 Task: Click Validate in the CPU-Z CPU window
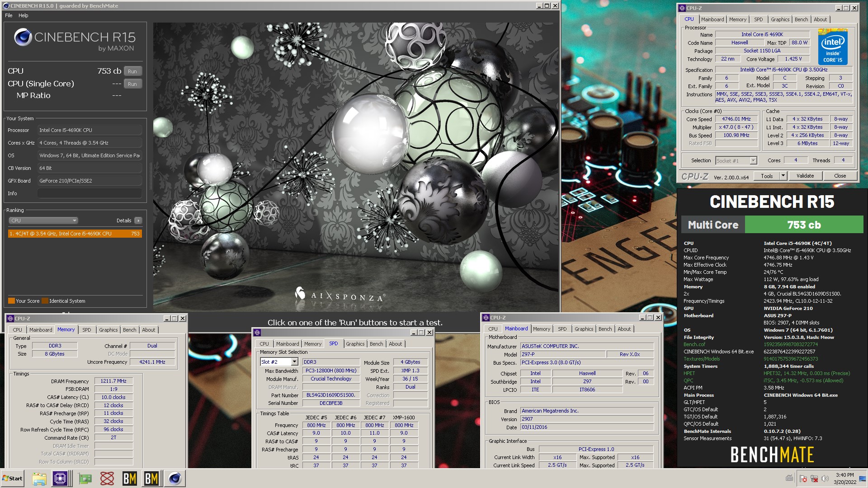click(805, 176)
